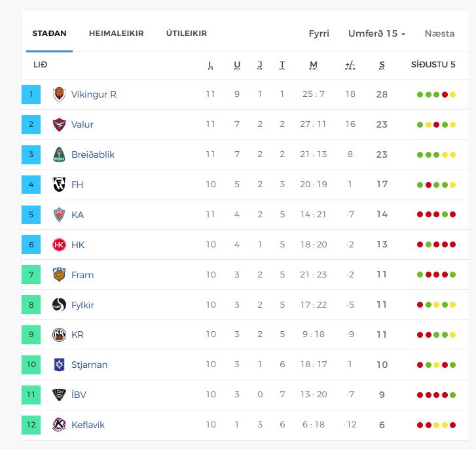The width and height of the screenshot is (476, 449).
Task: Click the FH team logo icon
Action: tap(60, 185)
